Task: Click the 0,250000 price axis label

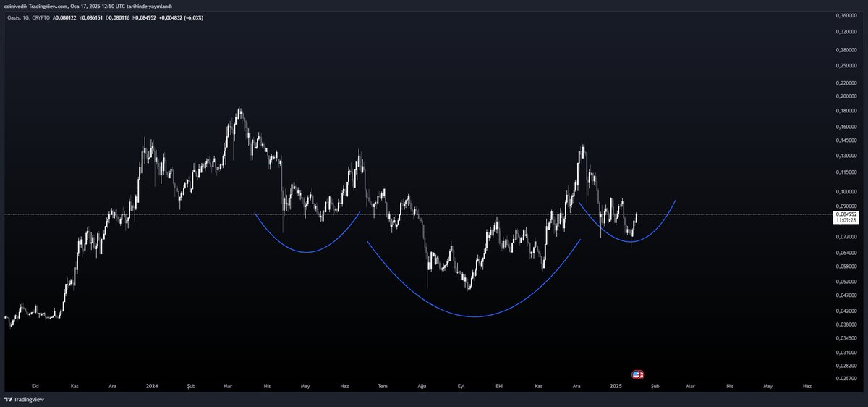Action: click(x=845, y=66)
